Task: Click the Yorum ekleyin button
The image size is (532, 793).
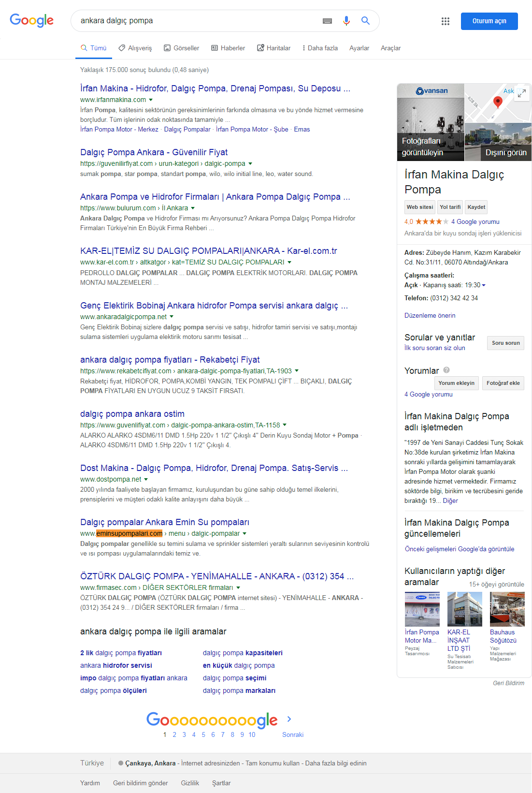Action: (457, 383)
